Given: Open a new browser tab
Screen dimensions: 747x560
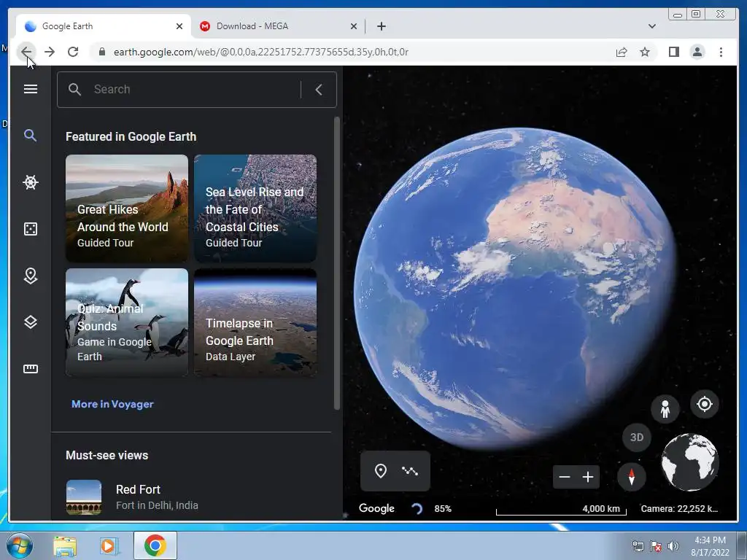Looking at the screenshot, I should [x=381, y=26].
